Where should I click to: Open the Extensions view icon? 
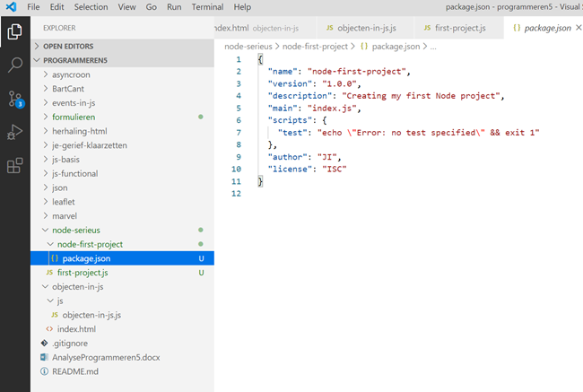(x=15, y=166)
